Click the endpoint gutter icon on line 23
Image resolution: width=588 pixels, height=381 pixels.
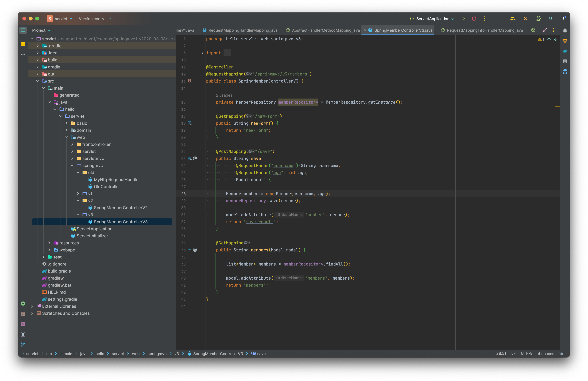tap(190, 158)
